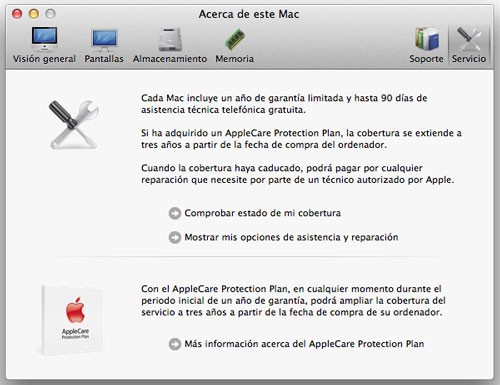Switch to the Almacenamiento tab label
This screenshot has width=500, height=385.
(170, 59)
